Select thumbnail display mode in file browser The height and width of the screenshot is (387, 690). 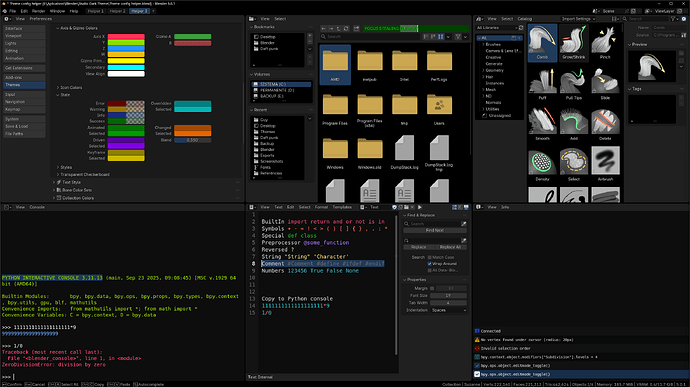pyautogui.click(x=441, y=37)
